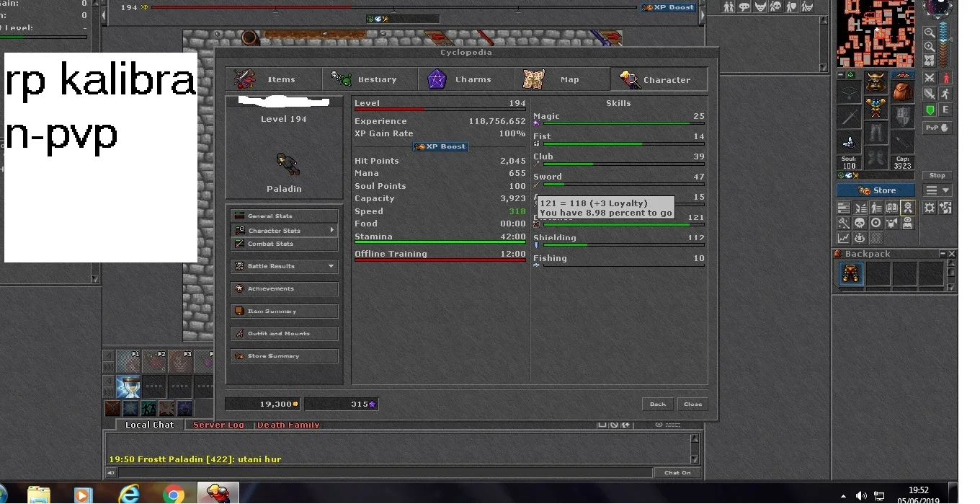Open options gear icon in sidebar

tap(930, 208)
